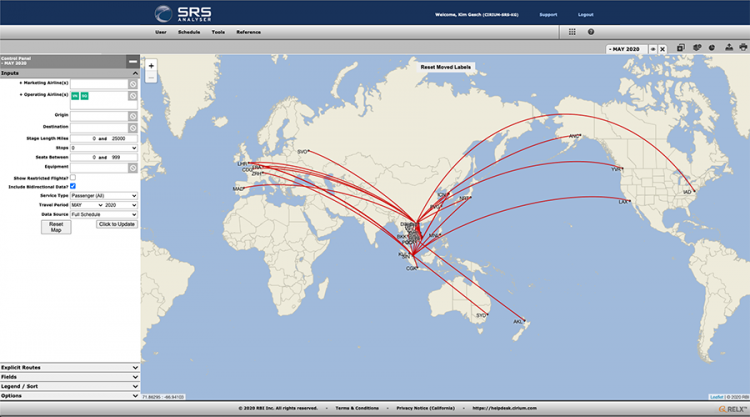Uncheck Include Bidirectional Data
The height and width of the screenshot is (417, 750).
pos(73,186)
